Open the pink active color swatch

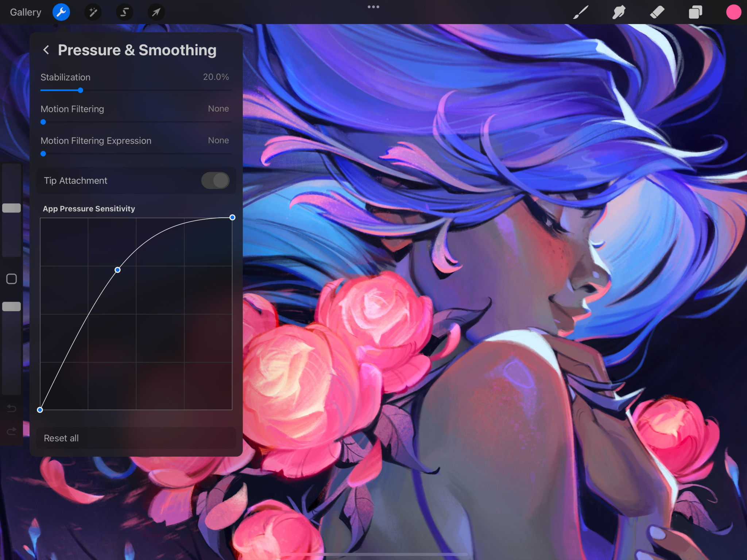pyautogui.click(x=734, y=12)
